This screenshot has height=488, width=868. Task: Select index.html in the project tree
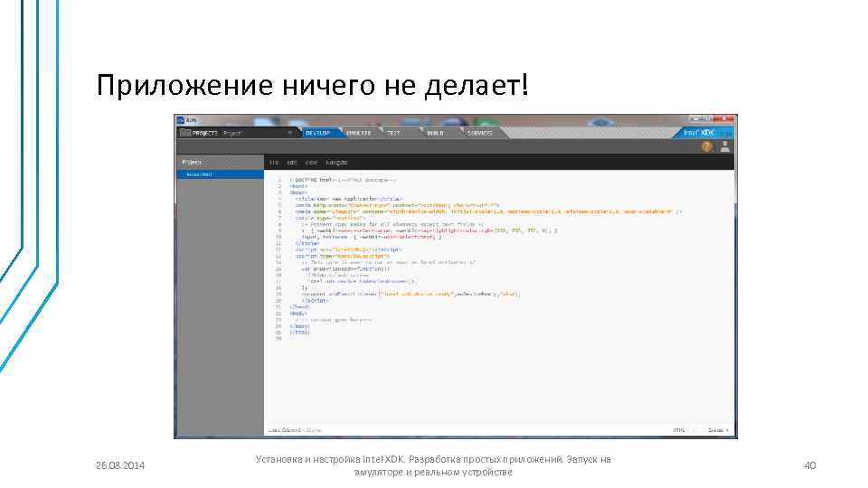pyautogui.click(x=221, y=174)
